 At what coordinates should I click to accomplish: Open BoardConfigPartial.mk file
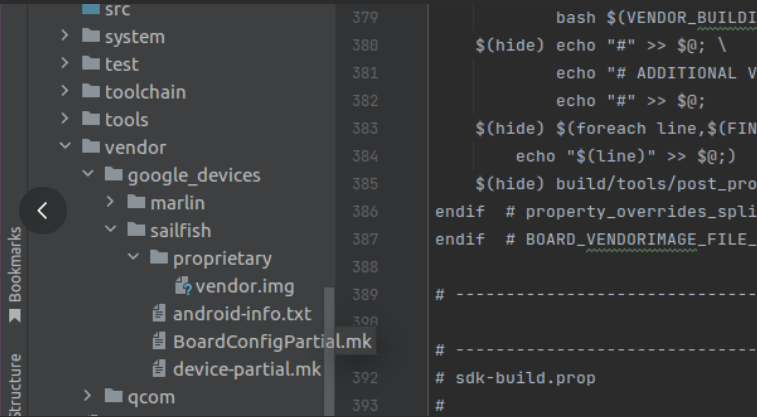coord(272,342)
